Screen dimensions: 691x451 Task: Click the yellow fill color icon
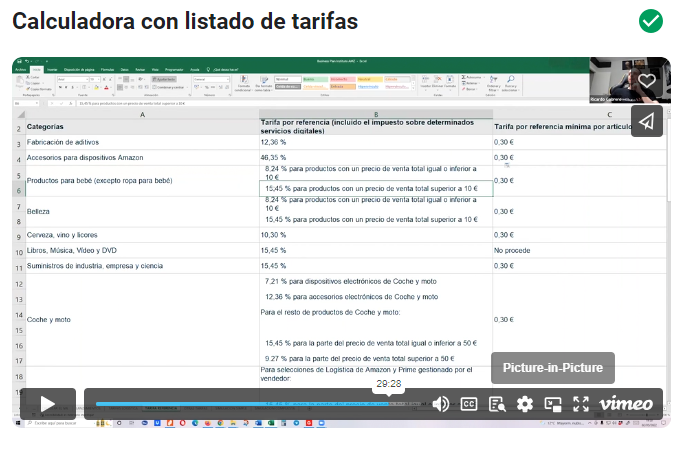coord(97,87)
